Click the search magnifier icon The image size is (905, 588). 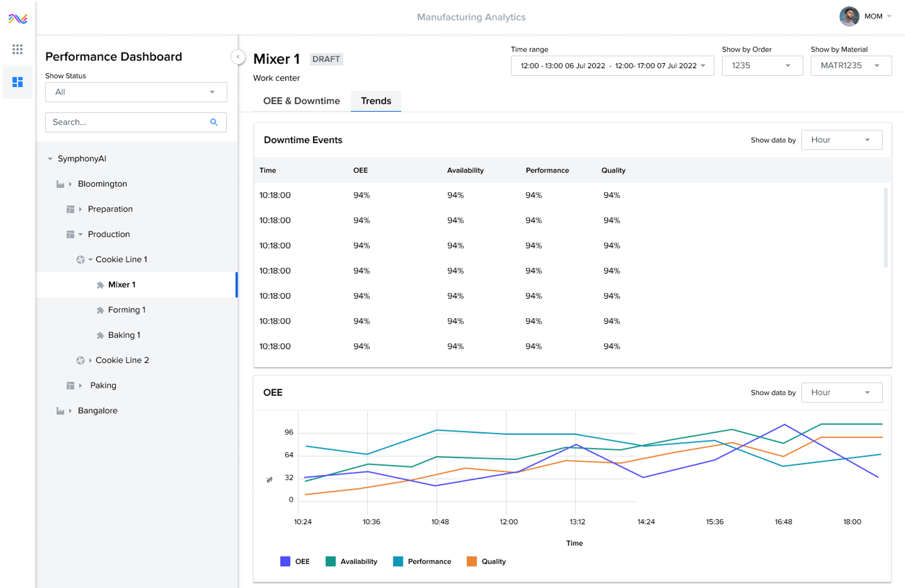(x=214, y=122)
